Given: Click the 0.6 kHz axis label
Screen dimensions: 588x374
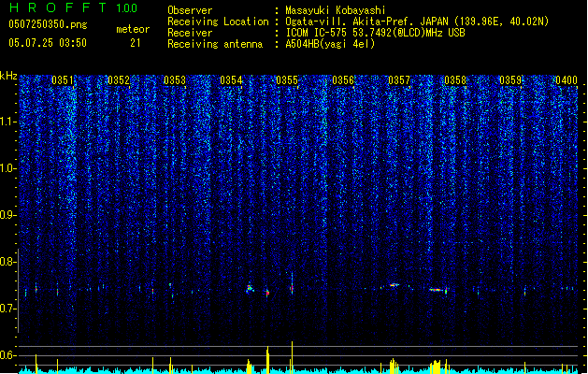Looking at the screenshot, I should click(8, 355).
